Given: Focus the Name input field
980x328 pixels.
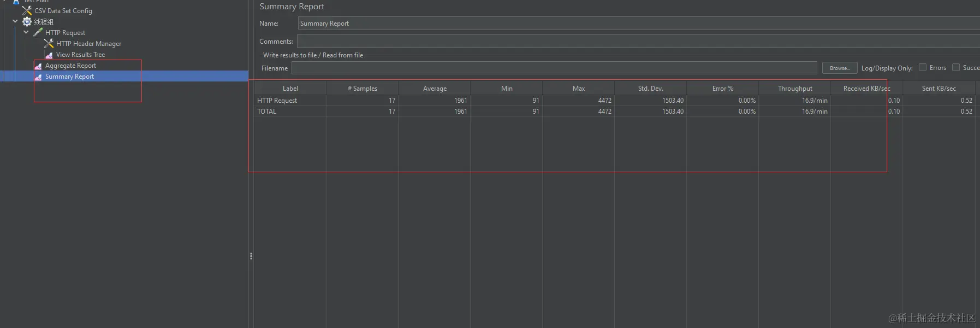Looking at the screenshot, I should click(639, 23).
